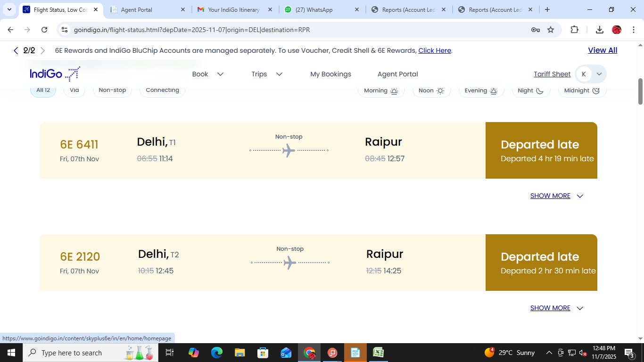Enable the Night time filter
The width and height of the screenshot is (644, 362).
[x=530, y=90]
